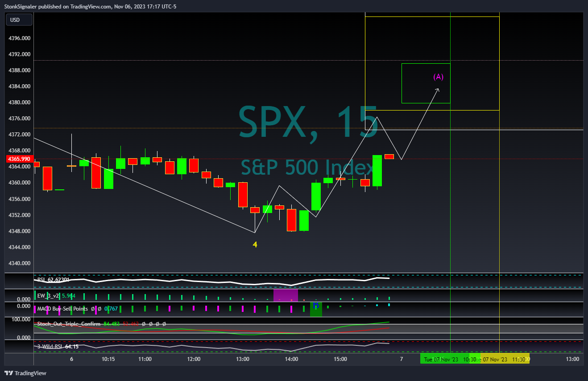Click the 100.000 scale label on the stochastic pane
588x381 pixels.
21,320
